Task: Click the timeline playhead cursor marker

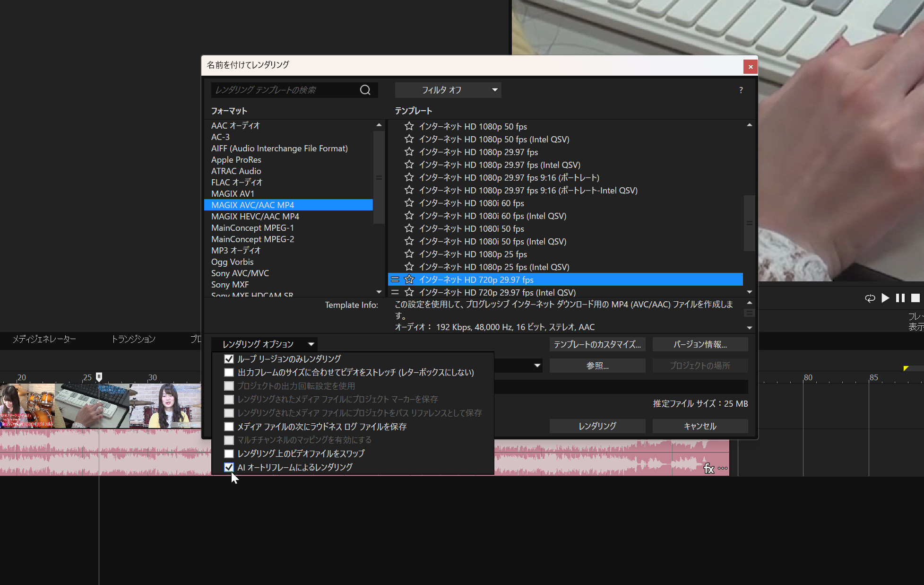Action: point(99,377)
